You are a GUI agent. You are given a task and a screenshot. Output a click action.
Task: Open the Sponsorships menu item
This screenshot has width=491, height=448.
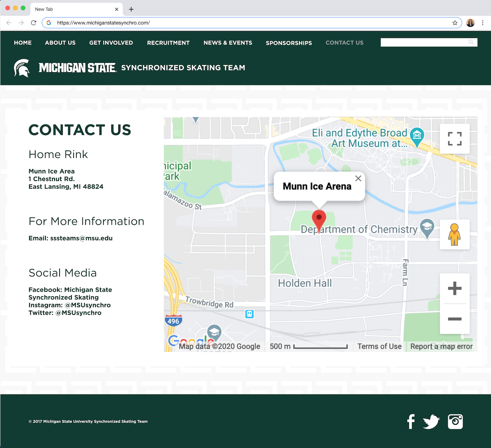289,43
